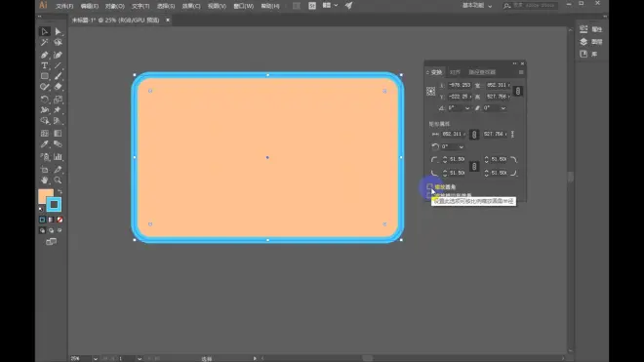Set paint type to None
The image size is (644, 362).
pyautogui.click(x=60, y=220)
